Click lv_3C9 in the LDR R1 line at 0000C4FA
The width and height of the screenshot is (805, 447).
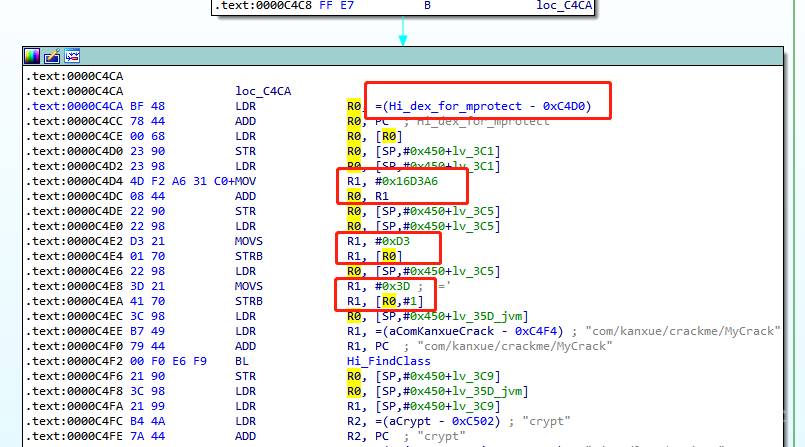pyautogui.click(x=474, y=406)
